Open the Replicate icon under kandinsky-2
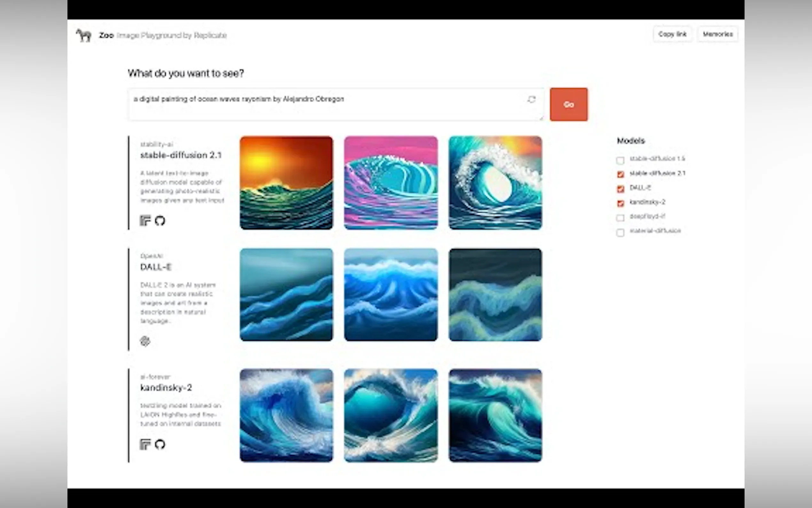Image resolution: width=812 pixels, height=508 pixels. [x=145, y=444]
